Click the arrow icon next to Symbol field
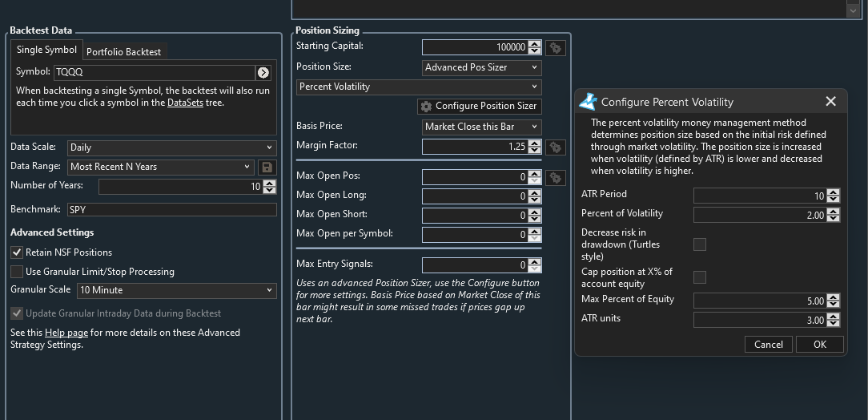Screen dimensions: 868x420 pos(263,72)
